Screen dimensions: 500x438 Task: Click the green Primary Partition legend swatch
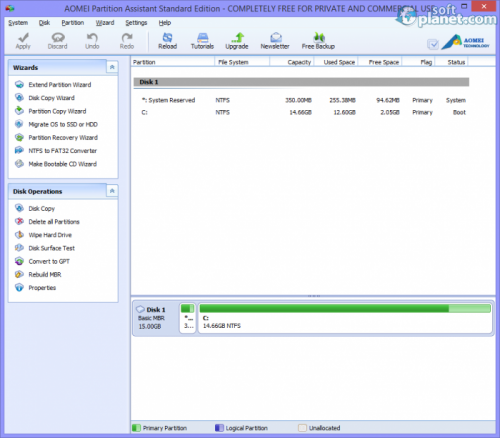(x=136, y=428)
